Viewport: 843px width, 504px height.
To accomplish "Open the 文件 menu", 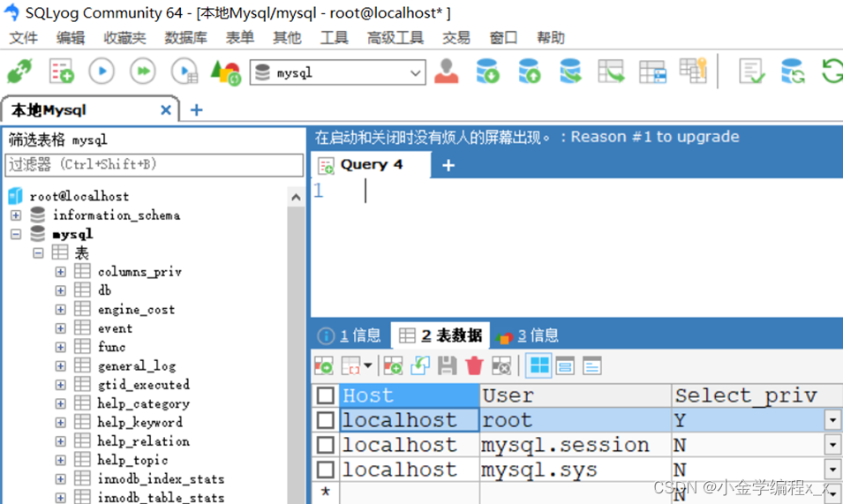I will pos(24,38).
